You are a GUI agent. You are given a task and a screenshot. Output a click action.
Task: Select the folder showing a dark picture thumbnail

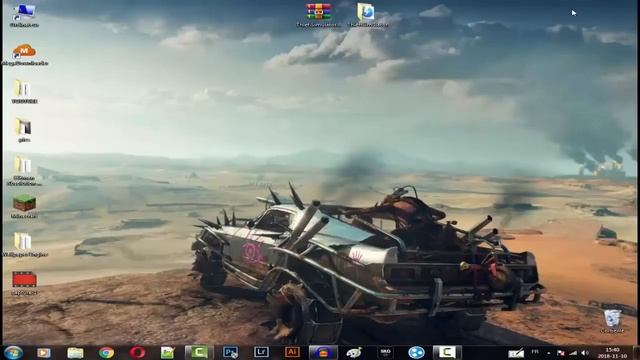click(24, 130)
